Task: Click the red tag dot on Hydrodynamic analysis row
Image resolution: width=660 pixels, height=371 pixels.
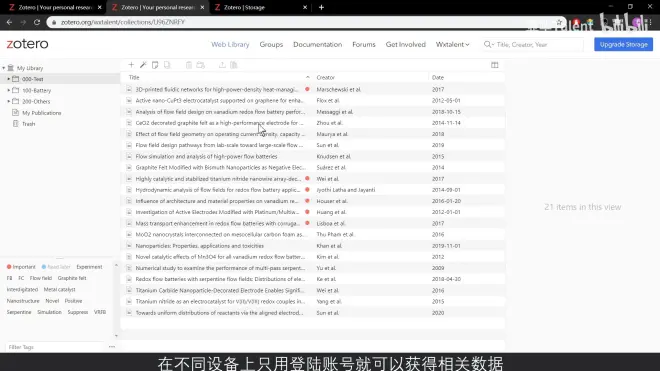Action: pyautogui.click(x=307, y=190)
